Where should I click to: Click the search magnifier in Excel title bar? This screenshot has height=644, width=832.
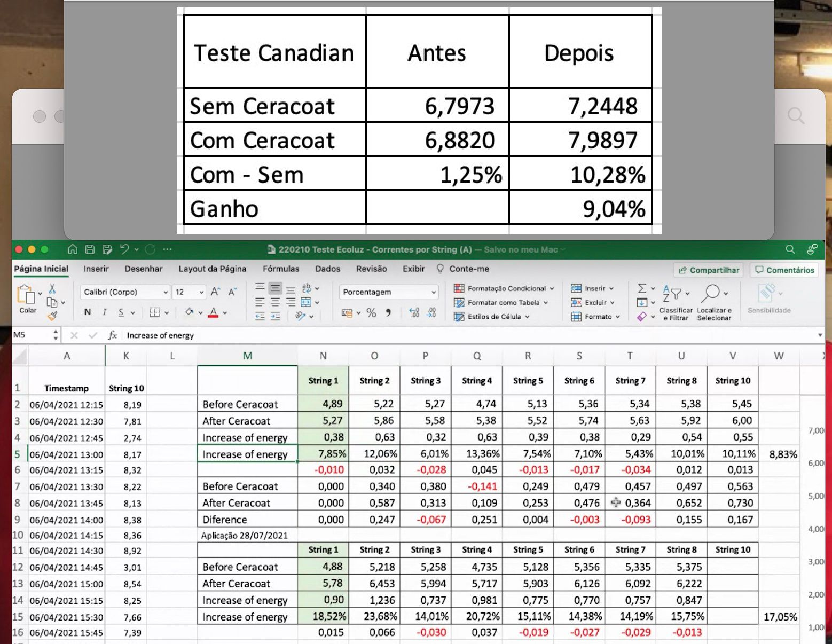tap(790, 249)
